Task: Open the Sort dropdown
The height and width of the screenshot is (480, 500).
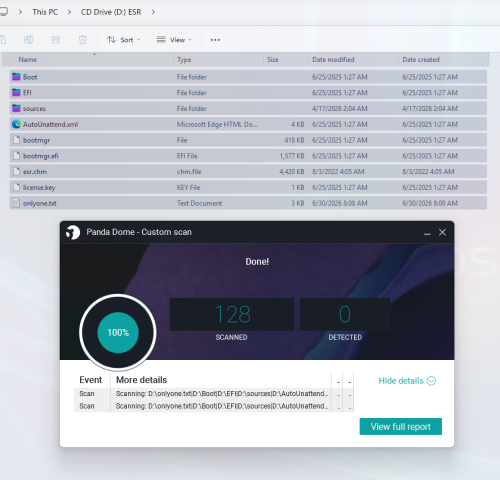Action: pos(124,40)
